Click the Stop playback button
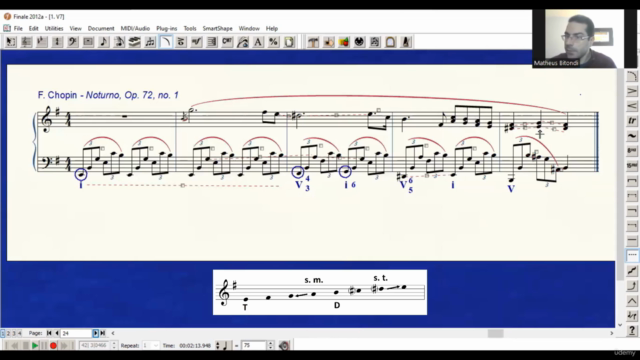640x360 pixels. (x=26, y=346)
